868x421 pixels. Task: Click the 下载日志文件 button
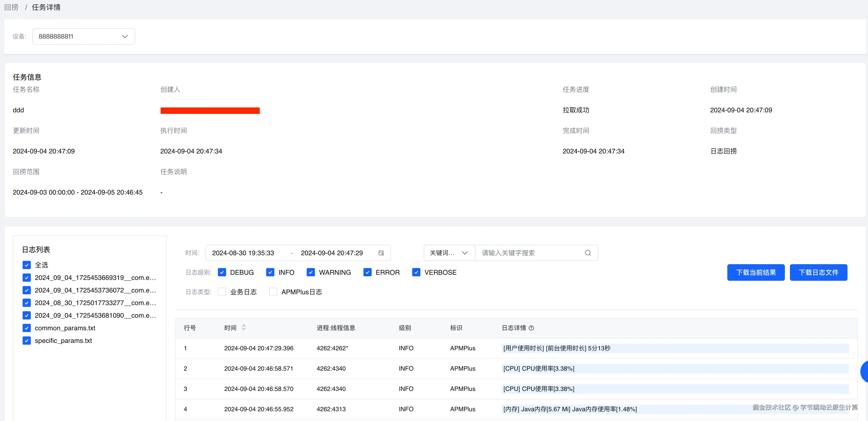(x=818, y=272)
